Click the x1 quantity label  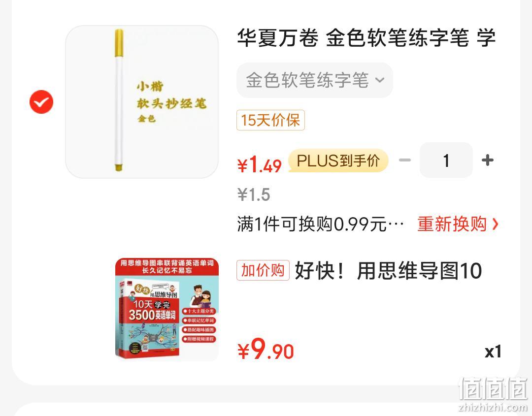click(x=493, y=352)
